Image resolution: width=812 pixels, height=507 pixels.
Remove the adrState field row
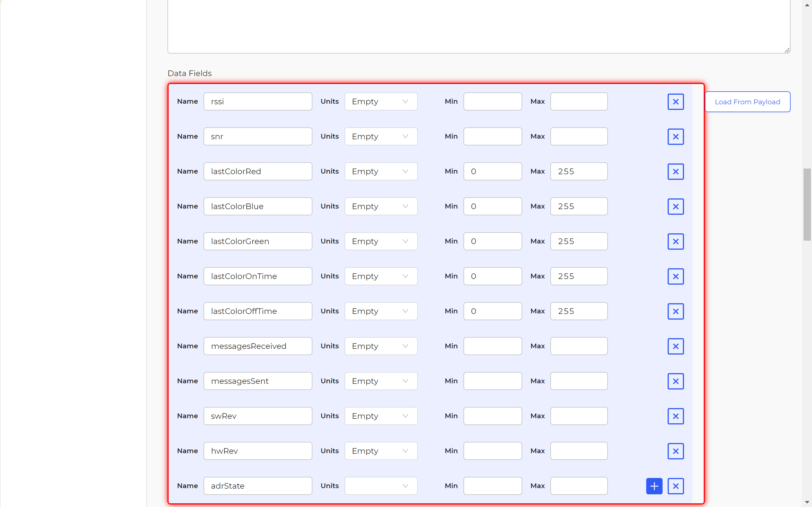[675, 486]
